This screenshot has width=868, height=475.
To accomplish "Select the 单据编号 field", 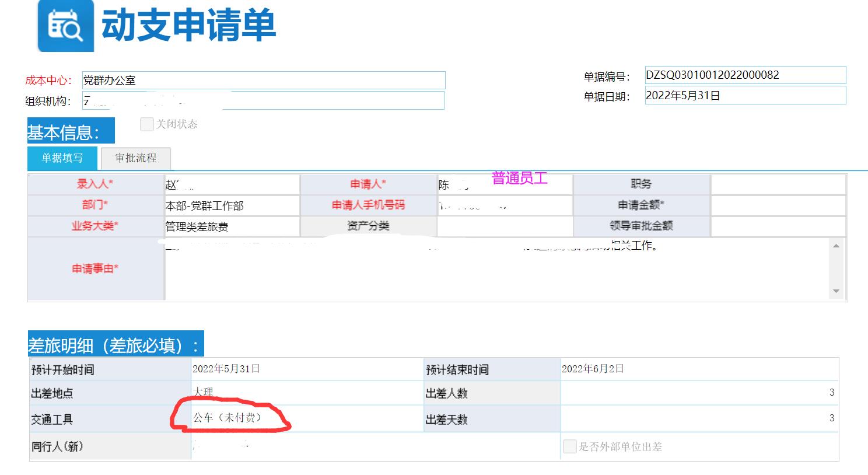I will 745,75.
